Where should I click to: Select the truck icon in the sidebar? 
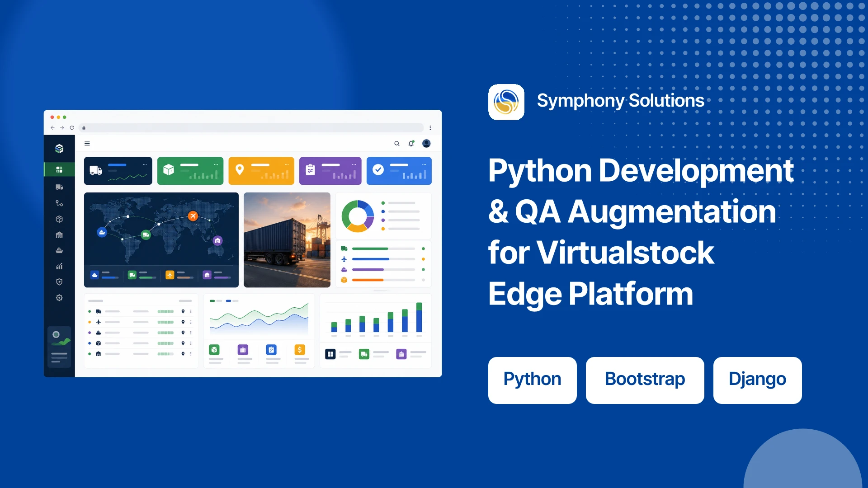coord(59,187)
